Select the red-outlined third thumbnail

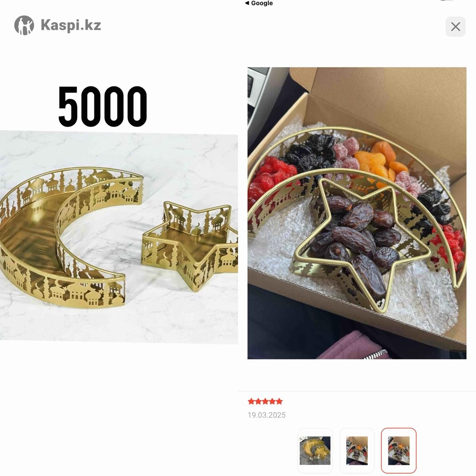pos(399,451)
